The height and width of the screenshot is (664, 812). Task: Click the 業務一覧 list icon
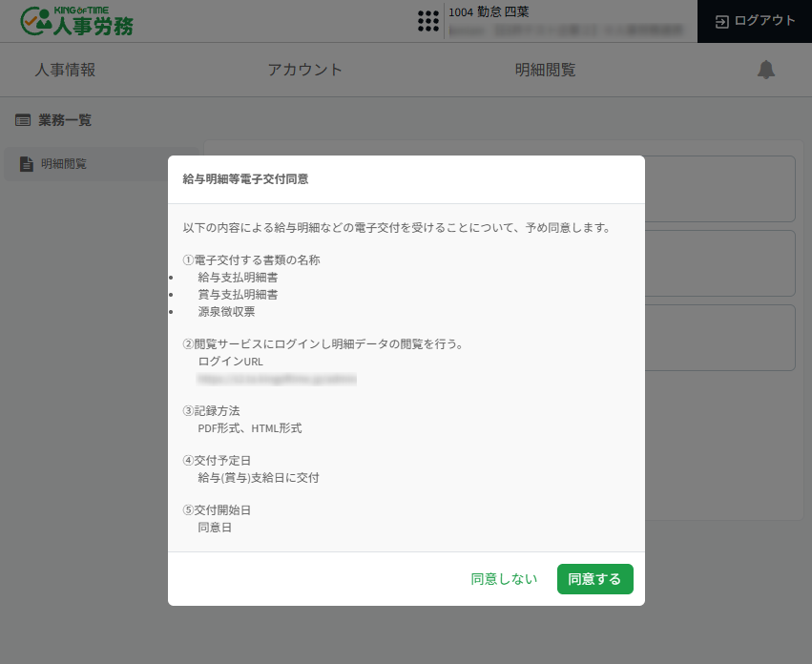click(x=23, y=120)
